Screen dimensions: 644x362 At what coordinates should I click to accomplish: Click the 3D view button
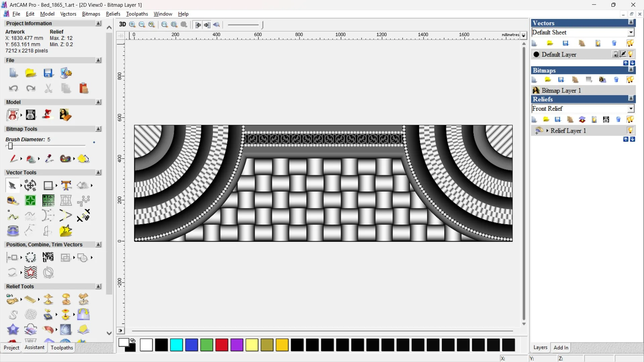[x=122, y=24]
